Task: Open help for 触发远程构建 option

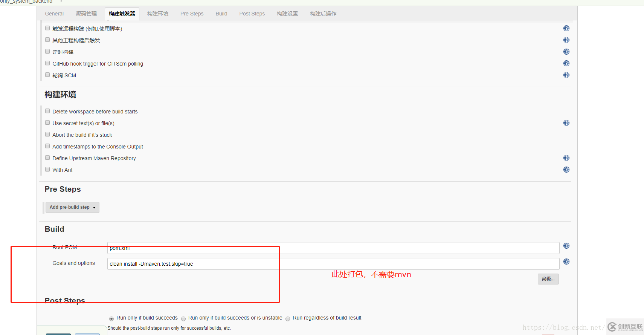Action: (566, 28)
